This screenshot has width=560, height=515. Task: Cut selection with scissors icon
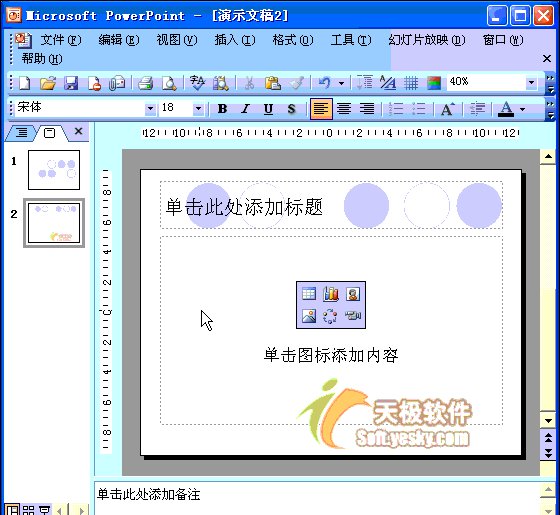coord(249,83)
